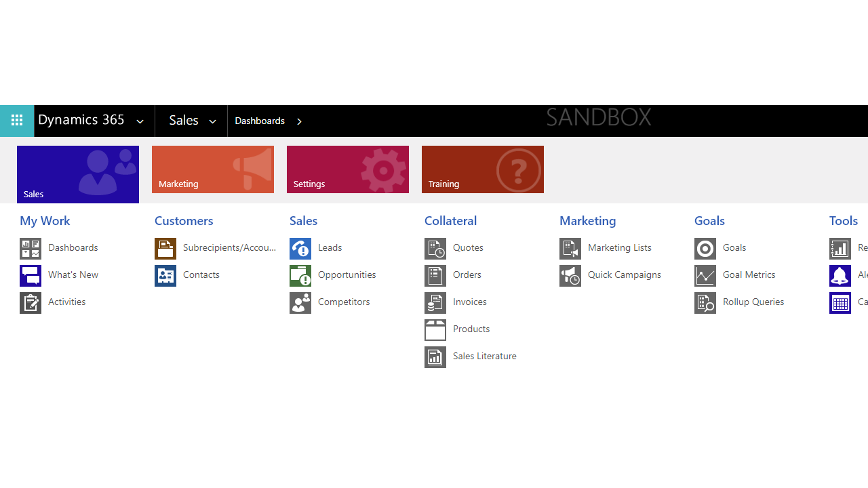Viewport: 868px width, 488px height.
Task: Click the Alerts bell icon under Tools
Action: [x=840, y=276]
